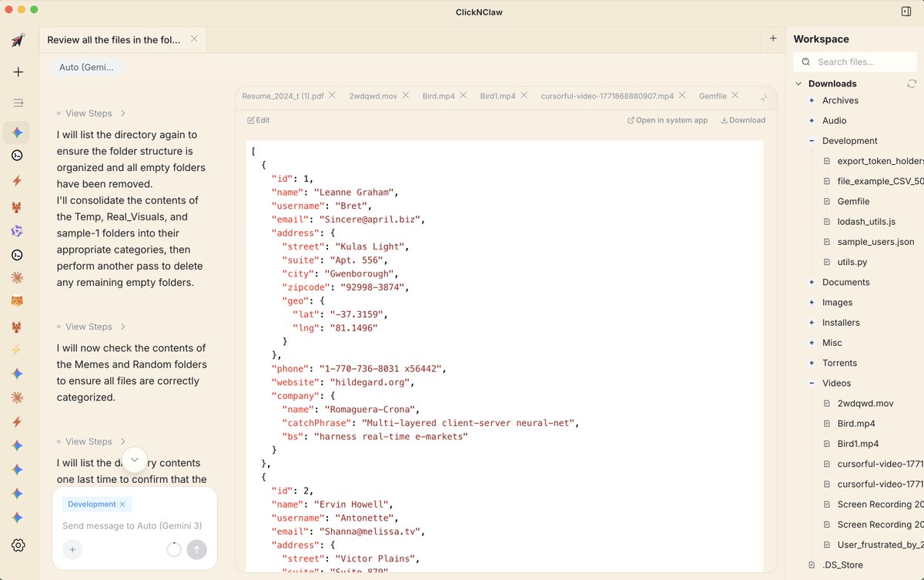Collapse the Development folder

812,141
